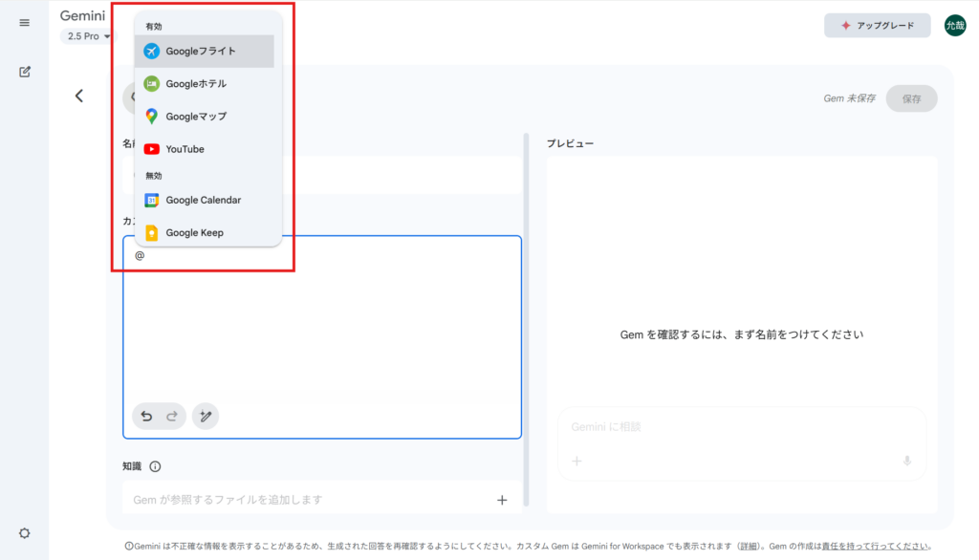The image size is (979, 560).
Task: Click the Gem knowledge file field
Action: click(x=322, y=500)
